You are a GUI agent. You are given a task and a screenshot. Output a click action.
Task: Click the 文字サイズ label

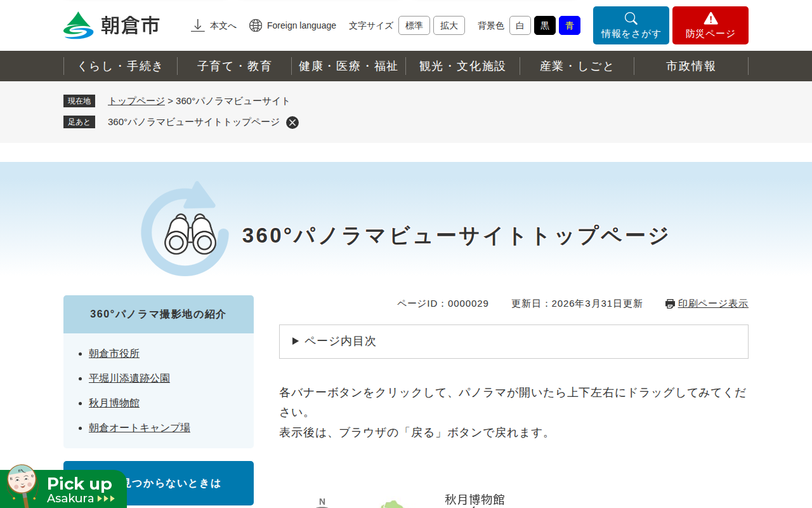click(x=371, y=25)
